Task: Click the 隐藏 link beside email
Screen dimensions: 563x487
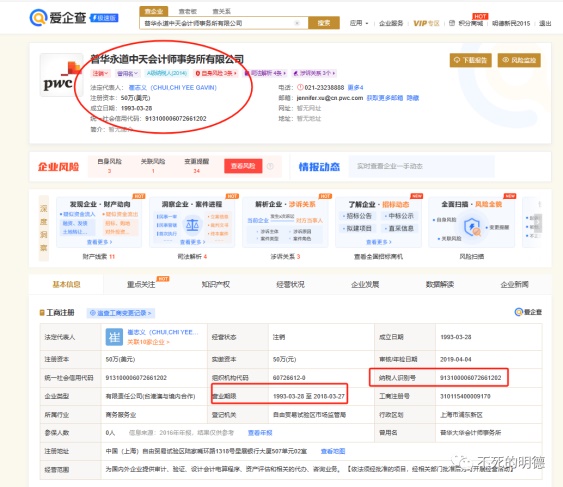Action: (x=413, y=98)
